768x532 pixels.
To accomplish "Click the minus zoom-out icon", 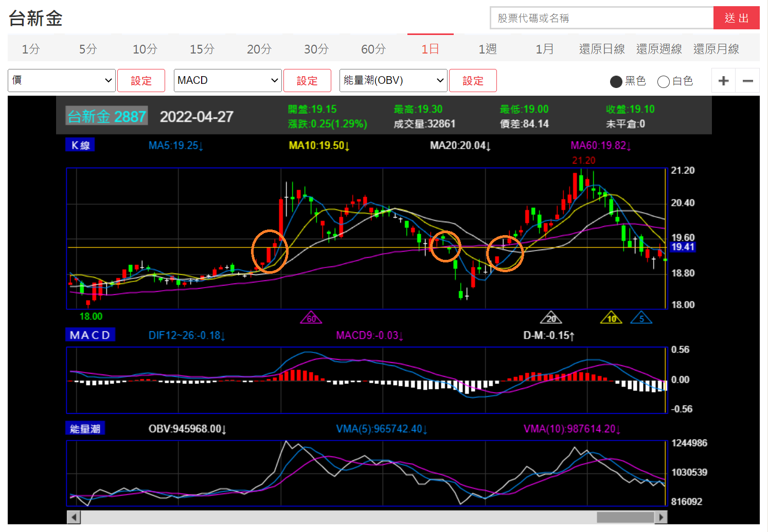I will point(748,81).
